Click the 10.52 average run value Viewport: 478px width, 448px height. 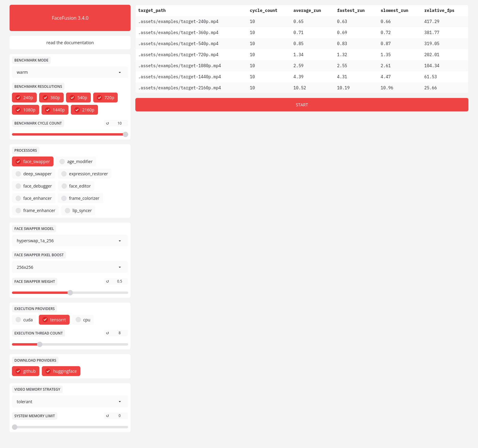tap(300, 88)
